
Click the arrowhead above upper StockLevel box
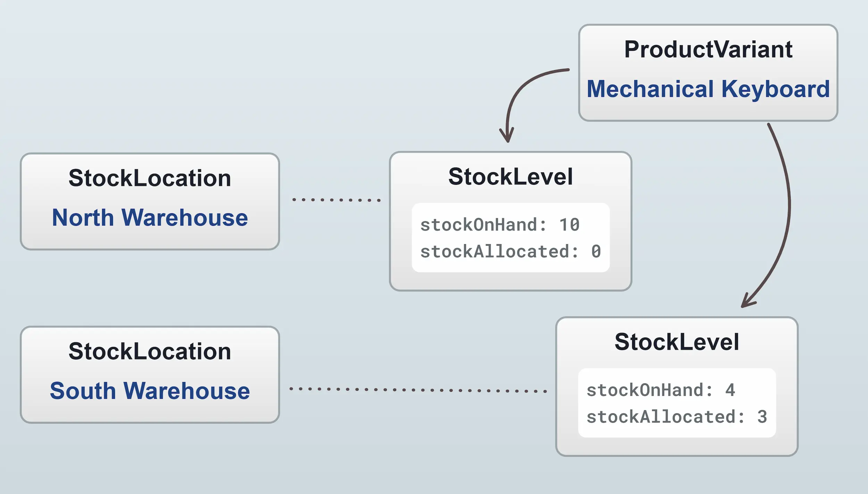click(x=507, y=135)
